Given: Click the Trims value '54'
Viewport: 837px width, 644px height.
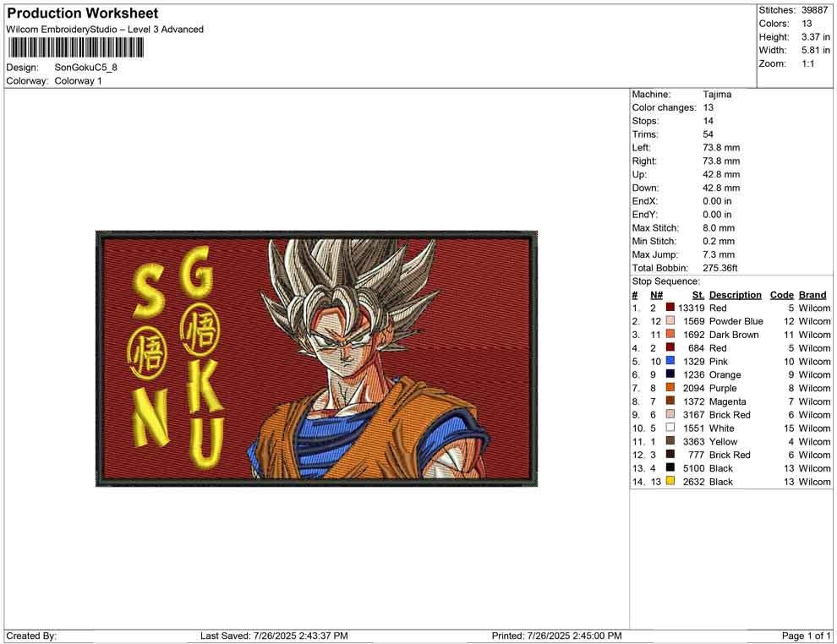Looking at the screenshot, I should (708, 134).
